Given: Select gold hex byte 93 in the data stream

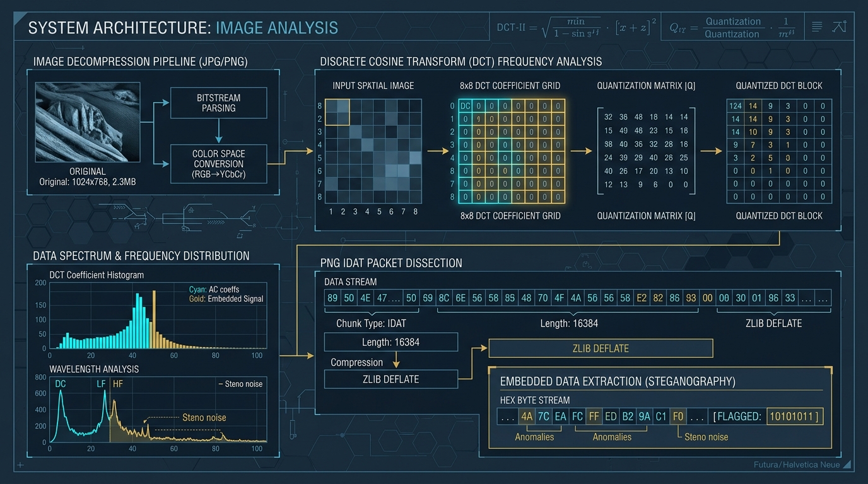Looking at the screenshot, I should click(691, 297).
